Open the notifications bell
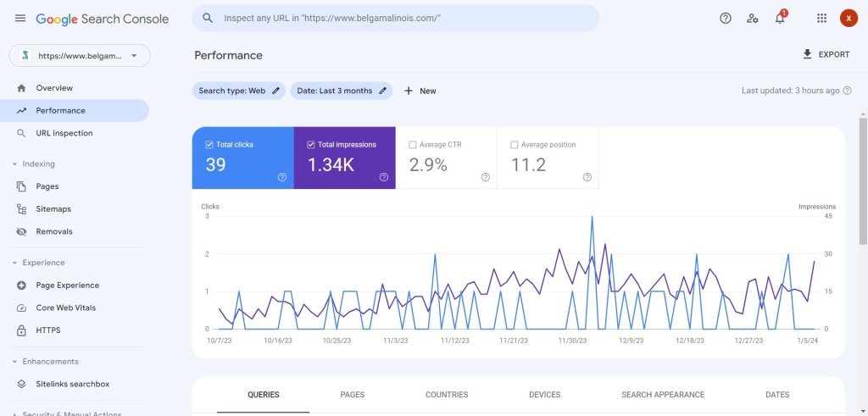 780,19
